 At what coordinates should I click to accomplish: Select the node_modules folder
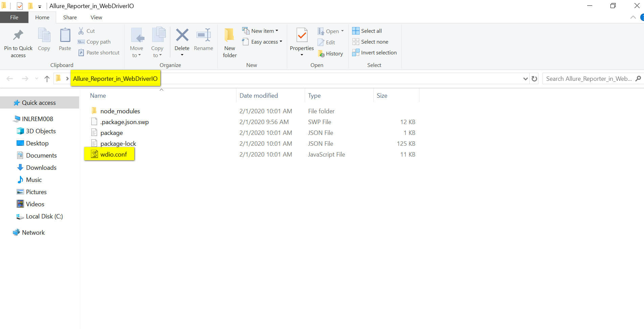120,111
